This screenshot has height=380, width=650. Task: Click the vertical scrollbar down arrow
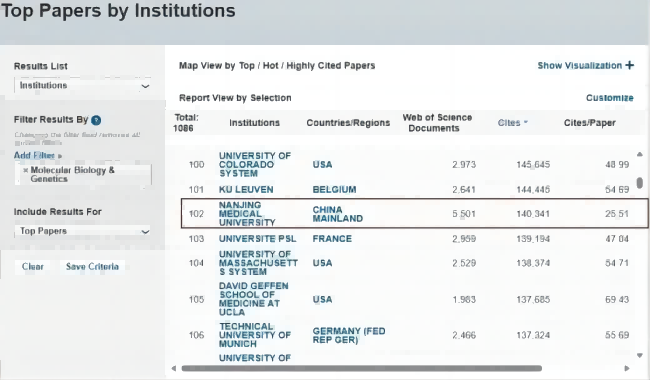pyautogui.click(x=640, y=356)
